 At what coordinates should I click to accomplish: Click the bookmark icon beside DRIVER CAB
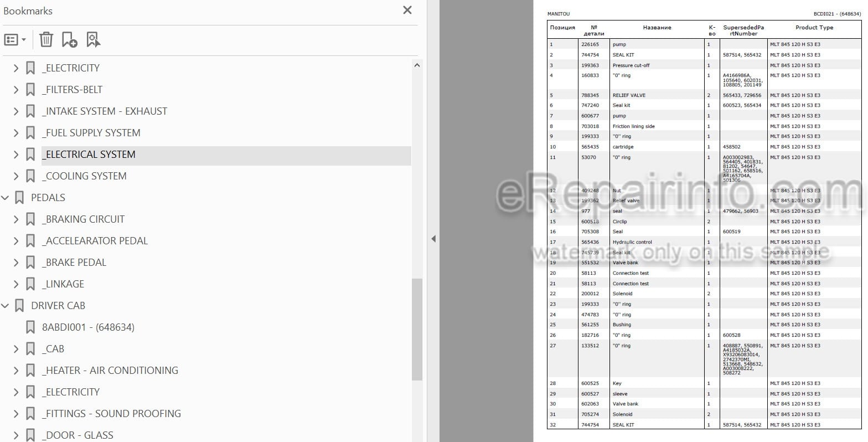click(x=19, y=306)
